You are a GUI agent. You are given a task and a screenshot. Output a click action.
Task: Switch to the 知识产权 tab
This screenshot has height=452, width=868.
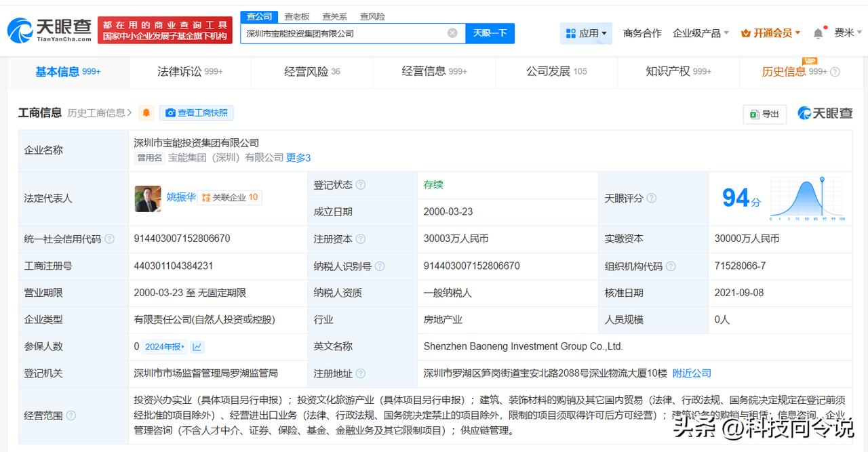coord(678,72)
